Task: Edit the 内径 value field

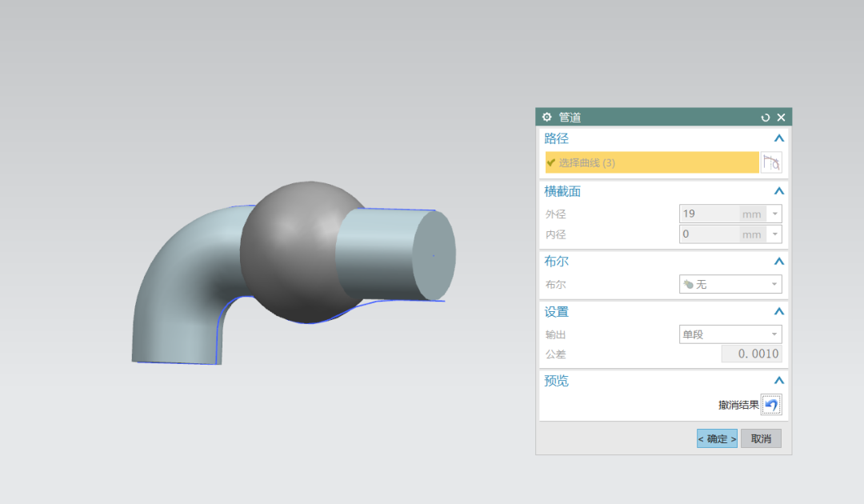Action: click(x=709, y=234)
